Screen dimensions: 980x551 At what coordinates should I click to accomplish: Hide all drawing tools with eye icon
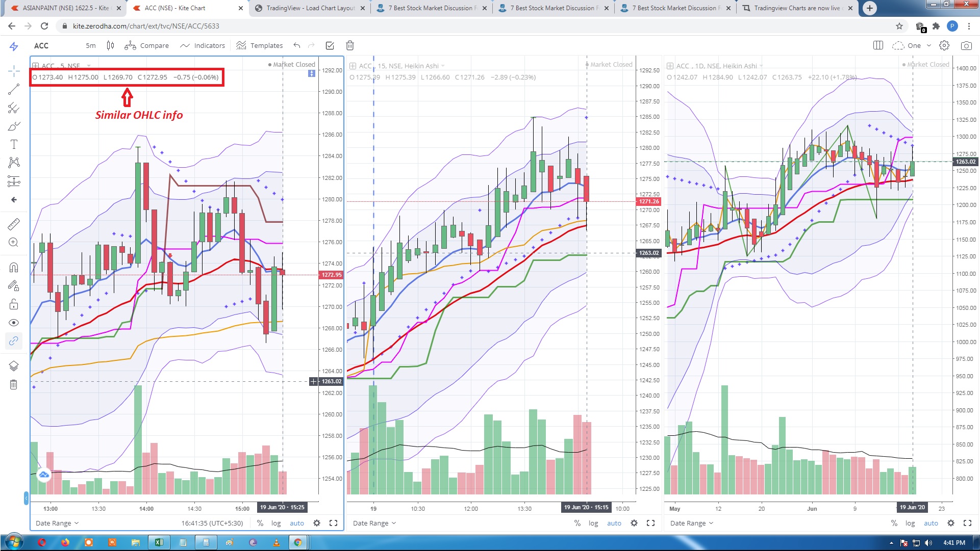[14, 323]
